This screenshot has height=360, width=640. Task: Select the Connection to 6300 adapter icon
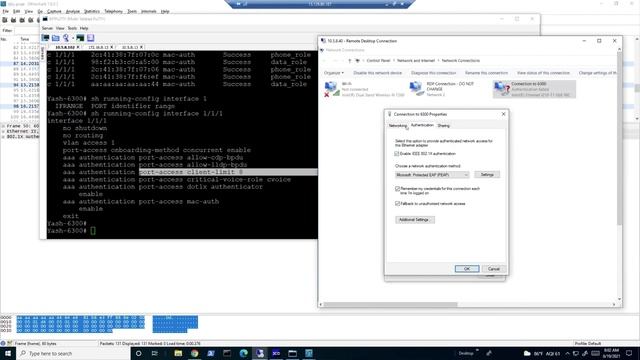[x=502, y=89]
